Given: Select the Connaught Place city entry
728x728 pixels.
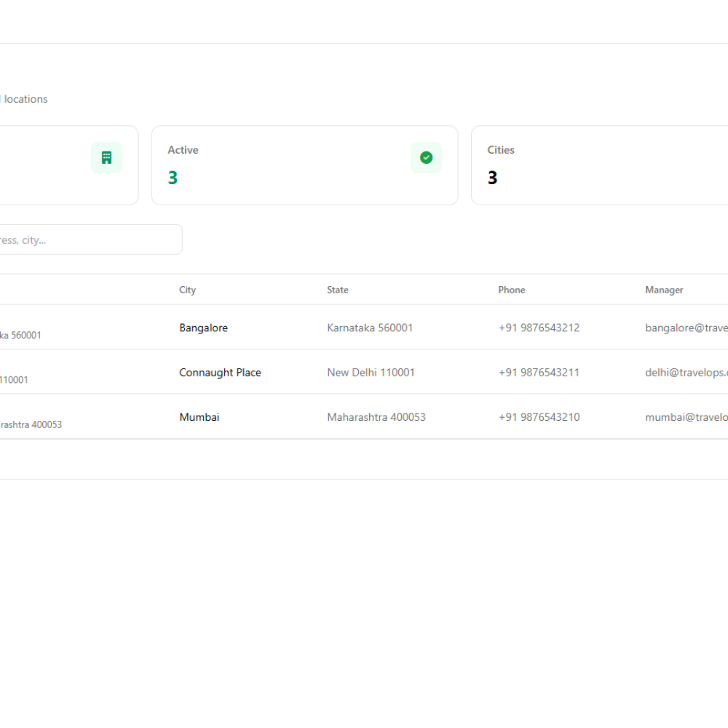Looking at the screenshot, I should pyautogui.click(x=220, y=372).
